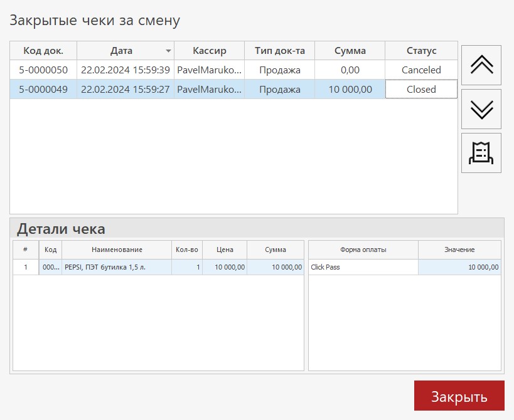Open the Дата column sort dropdown arrow
Viewport: 514px width, 420px height.
pos(168,51)
